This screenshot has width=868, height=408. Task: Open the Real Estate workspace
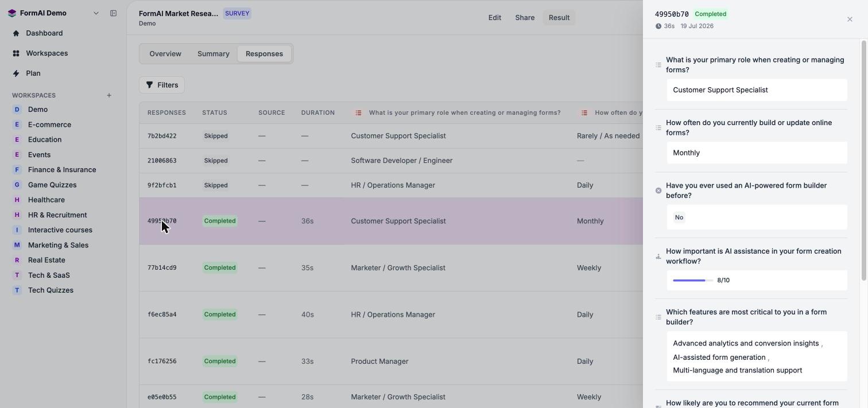tap(46, 260)
